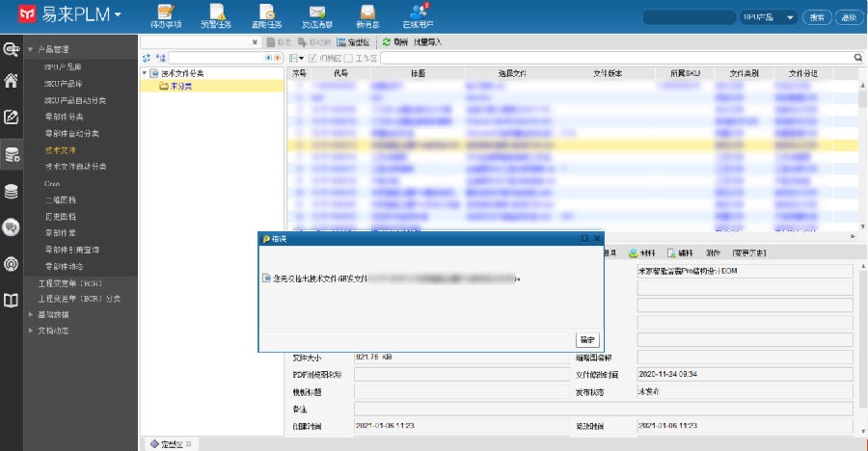
Task: Click the 搜索 button in top bar
Action: [817, 17]
